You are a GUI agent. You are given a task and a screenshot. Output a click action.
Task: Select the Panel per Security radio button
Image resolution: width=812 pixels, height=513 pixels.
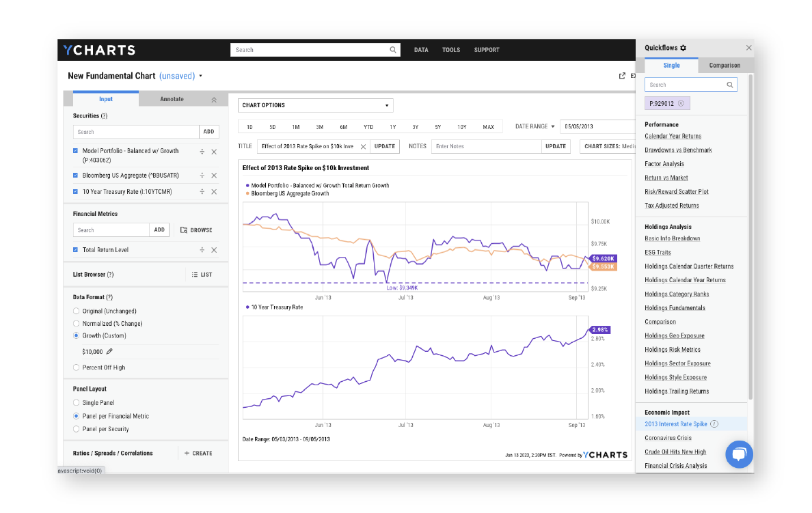[75, 429]
